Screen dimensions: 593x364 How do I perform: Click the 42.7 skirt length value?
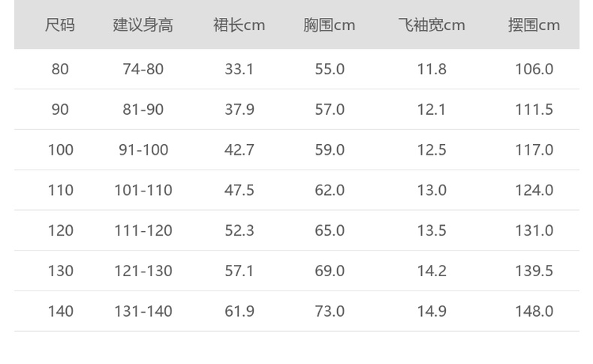(x=239, y=150)
